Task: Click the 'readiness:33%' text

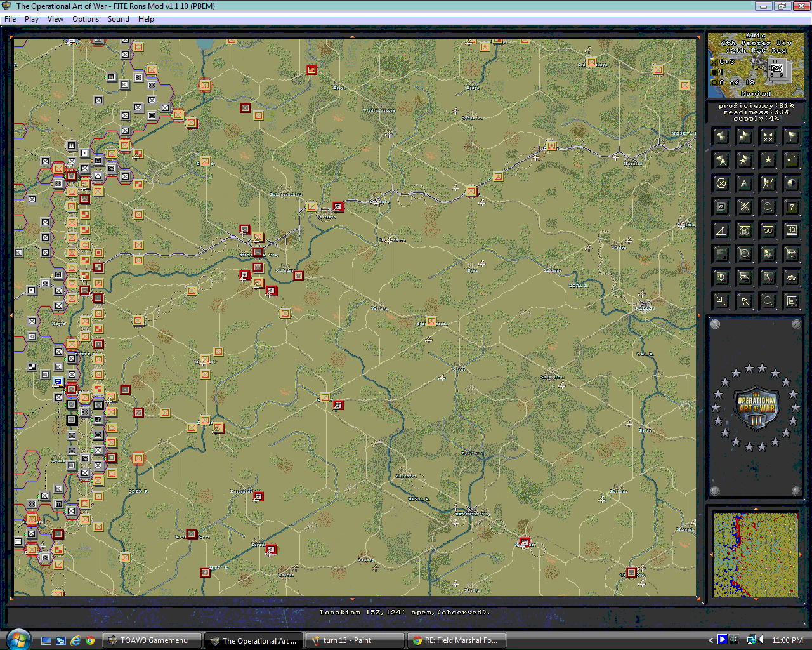Action: 756,112
